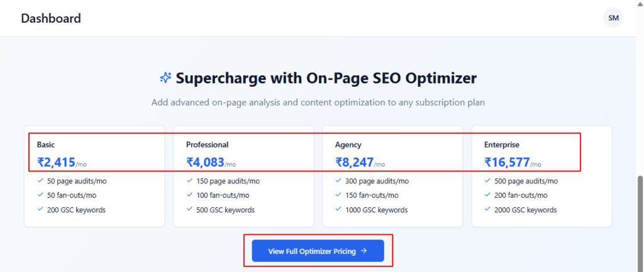The image size is (644, 272).
Task: Click the arrow icon in the pricing button
Action: (364, 251)
